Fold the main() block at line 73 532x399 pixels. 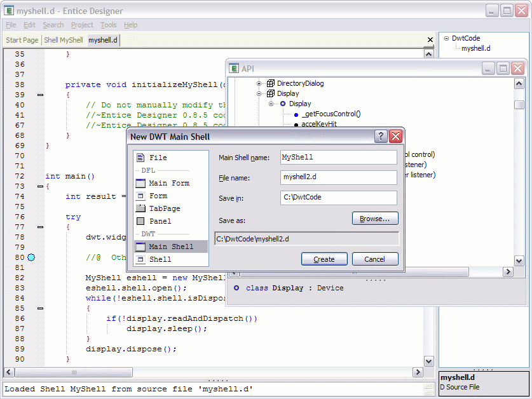point(41,186)
